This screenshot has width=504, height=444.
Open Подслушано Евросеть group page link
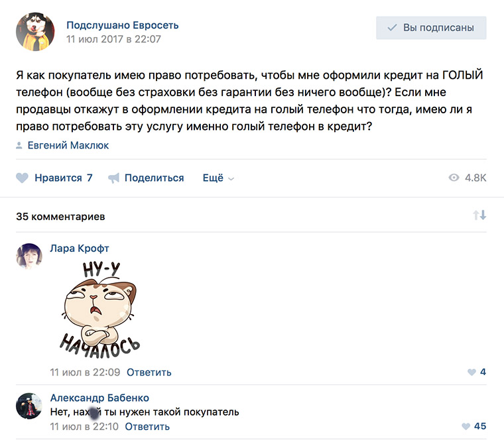pyautogui.click(x=123, y=25)
